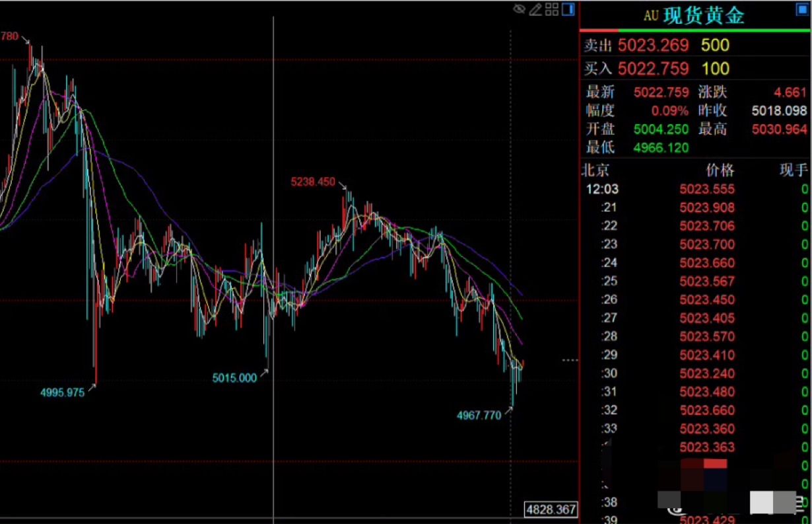Toggle the eye visibility icon above chart
812x524 pixels.
tap(520, 9)
